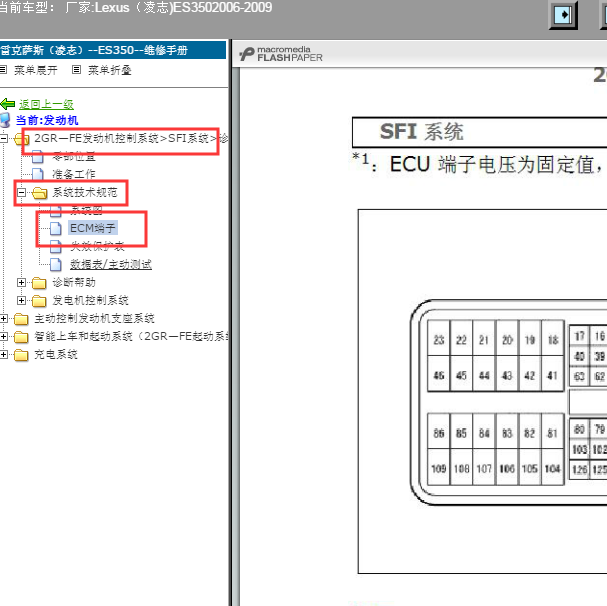Select the ECM端子 tree item
This screenshot has width=607, height=606.
(x=93, y=228)
